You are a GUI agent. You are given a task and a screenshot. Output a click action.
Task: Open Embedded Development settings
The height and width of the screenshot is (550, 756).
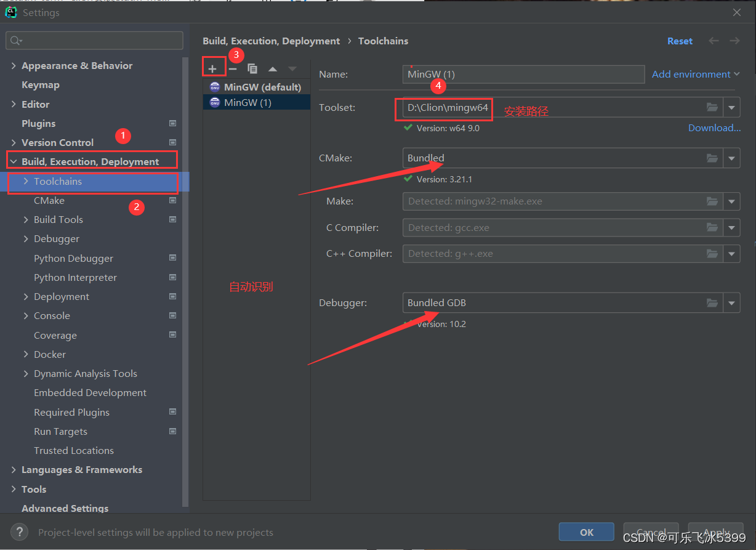tap(90, 392)
